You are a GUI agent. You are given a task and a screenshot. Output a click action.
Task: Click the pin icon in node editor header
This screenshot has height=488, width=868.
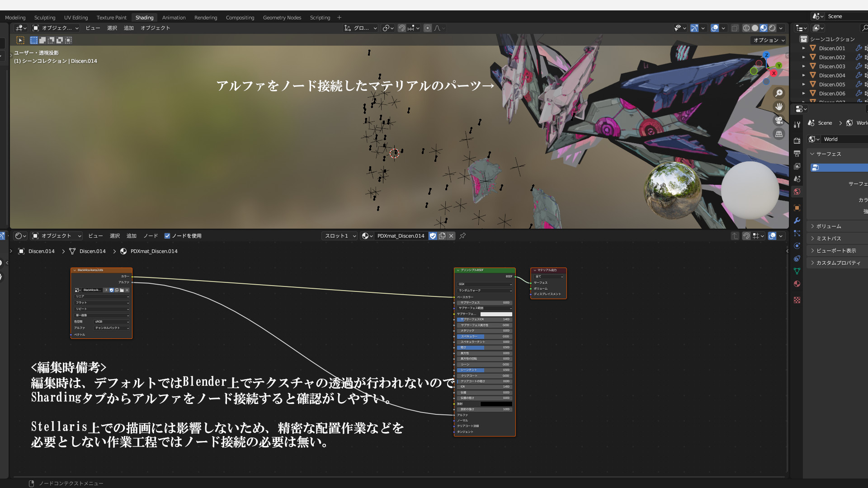pos(462,236)
